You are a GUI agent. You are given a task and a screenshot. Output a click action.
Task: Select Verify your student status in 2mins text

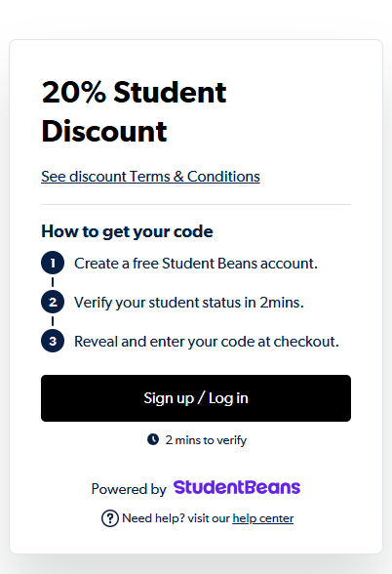[189, 303]
